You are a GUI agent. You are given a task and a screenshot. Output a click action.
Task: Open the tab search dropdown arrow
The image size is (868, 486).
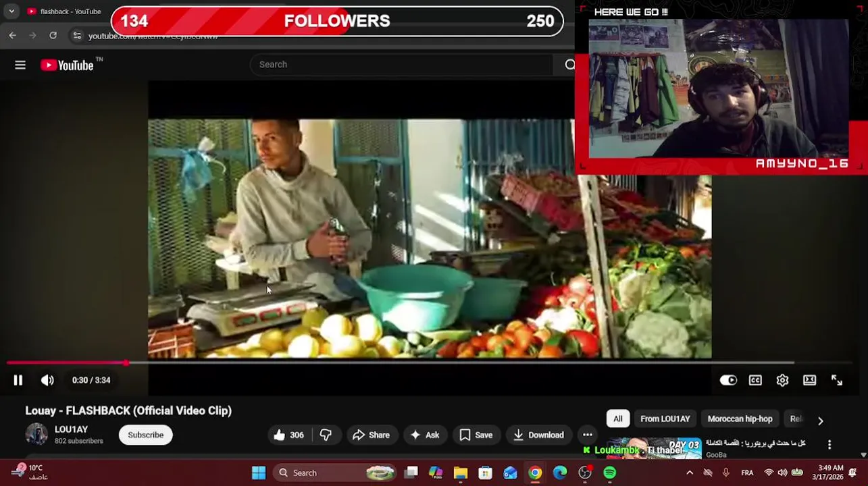click(x=11, y=11)
